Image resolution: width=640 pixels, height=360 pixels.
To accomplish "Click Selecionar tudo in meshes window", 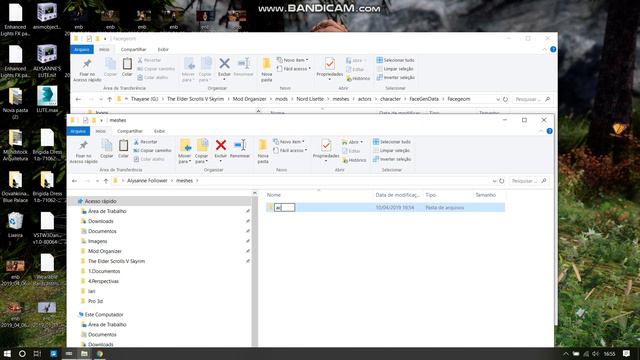I will click(392, 142).
